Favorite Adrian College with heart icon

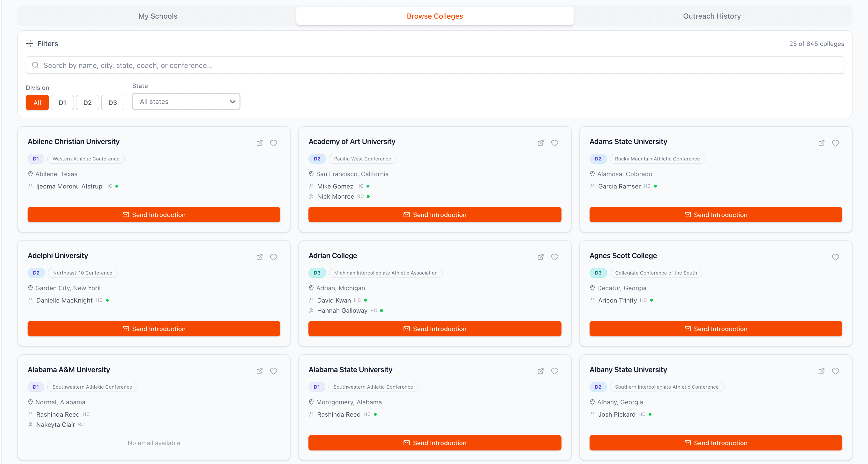555,257
